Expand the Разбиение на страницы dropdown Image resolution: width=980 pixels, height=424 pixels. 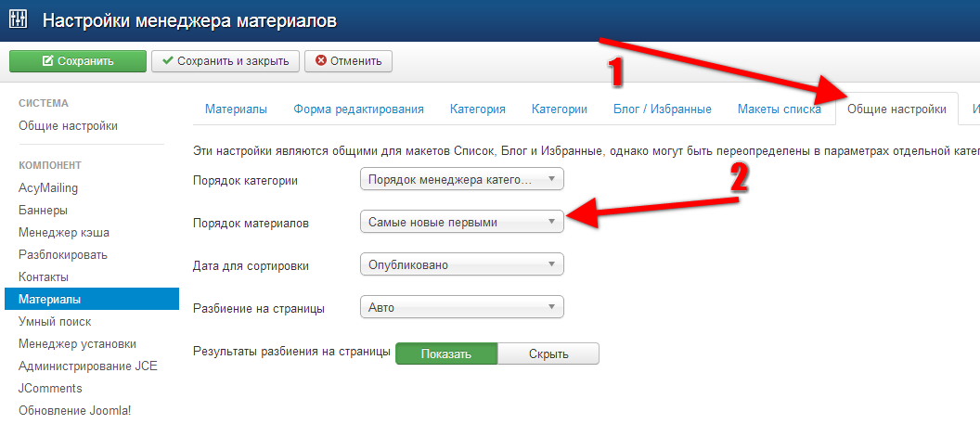(x=461, y=308)
